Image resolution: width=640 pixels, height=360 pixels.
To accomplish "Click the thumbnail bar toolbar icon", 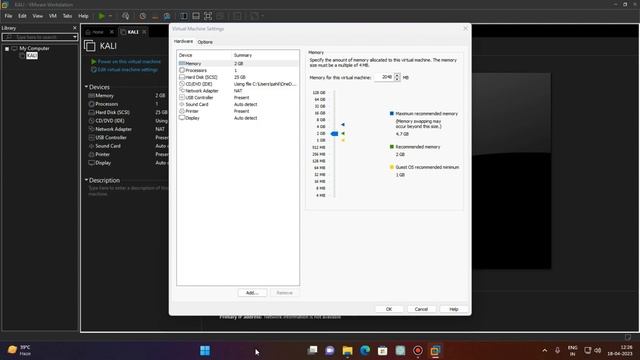I will (196, 16).
